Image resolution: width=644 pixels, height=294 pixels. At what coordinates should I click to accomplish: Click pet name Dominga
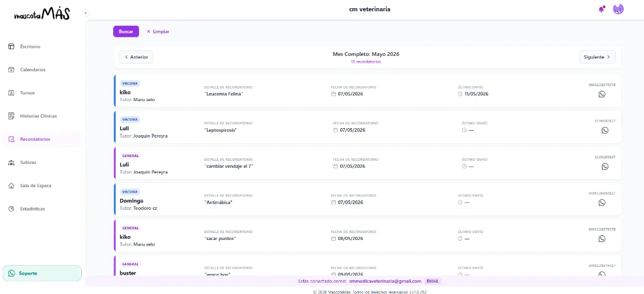tap(131, 201)
